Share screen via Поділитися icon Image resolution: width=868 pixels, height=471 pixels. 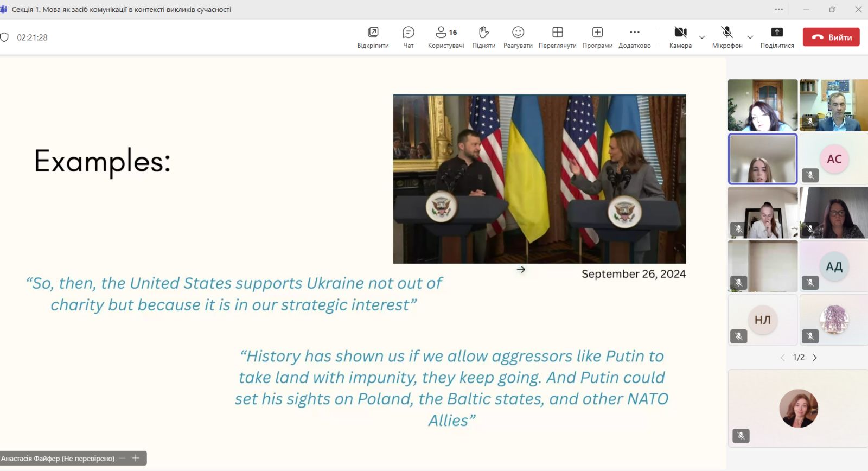tap(777, 37)
